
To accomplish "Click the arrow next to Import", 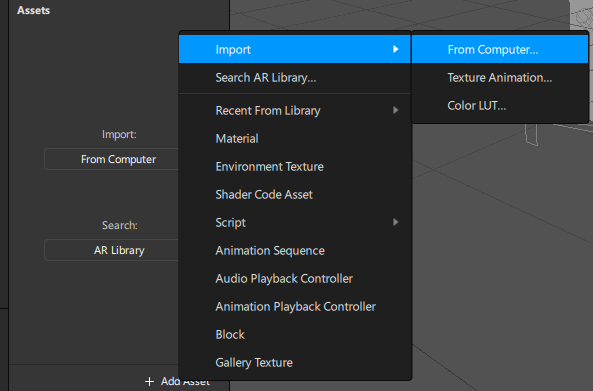I will [396, 49].
